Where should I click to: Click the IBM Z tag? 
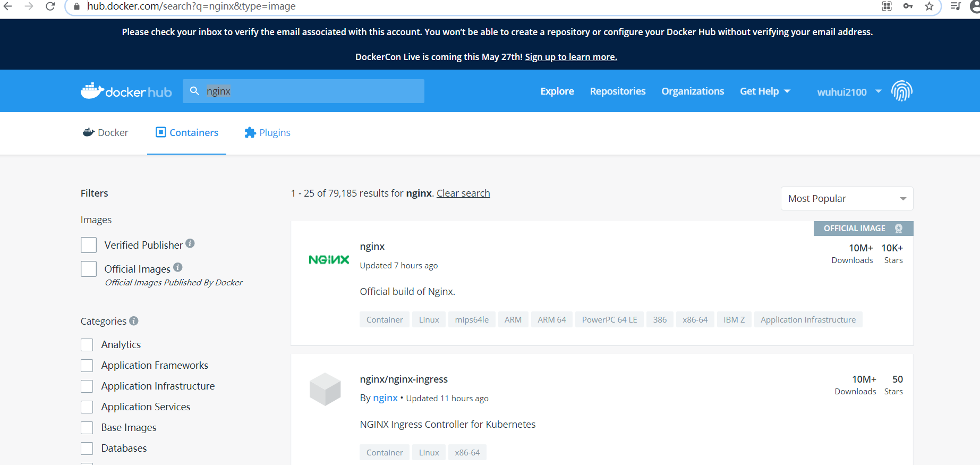coord(734,320)
